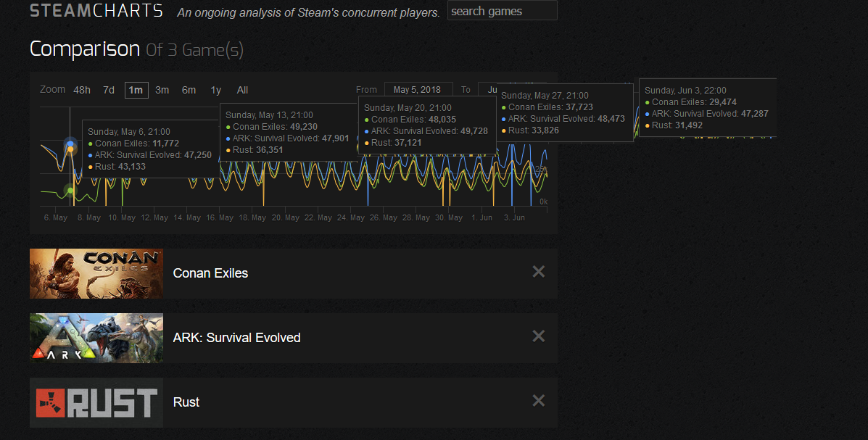Click the Sunday, May 6, 21:00 tooltip heading
Screen dimensions: 868x440
(x=129, y=132)
